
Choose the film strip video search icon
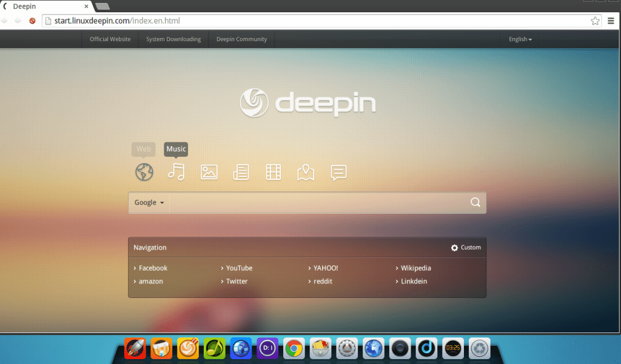tap(273, 172)
